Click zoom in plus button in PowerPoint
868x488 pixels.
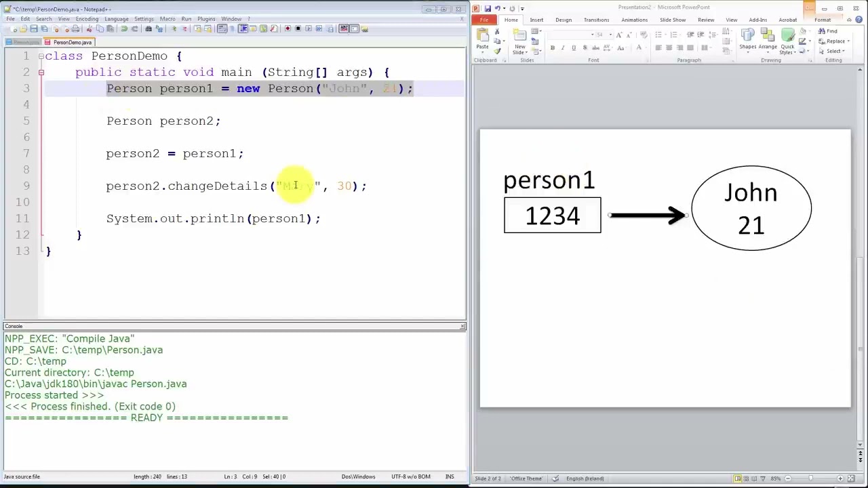click(840, 479)
